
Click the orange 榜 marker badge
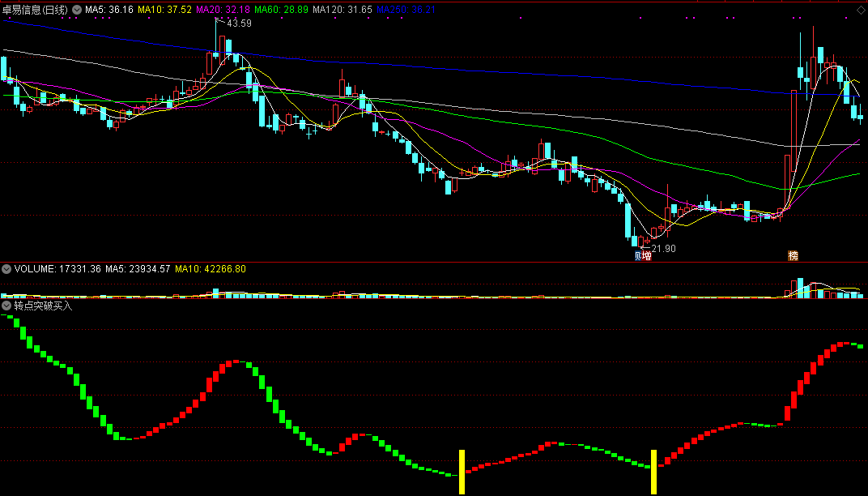pyautogui.click(x=794, y=255)
